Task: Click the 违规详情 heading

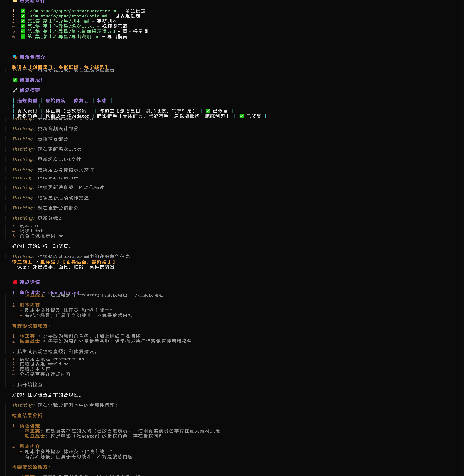Action: 30,282
